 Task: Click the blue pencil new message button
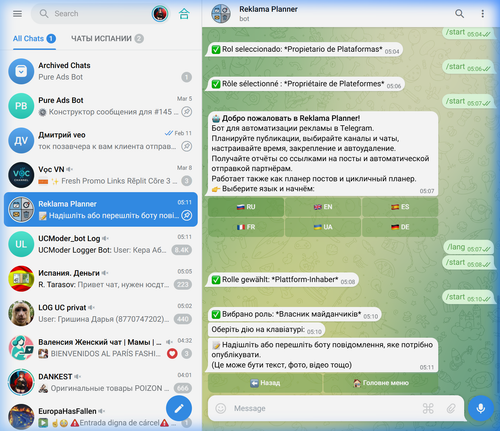tap(179, 408)
